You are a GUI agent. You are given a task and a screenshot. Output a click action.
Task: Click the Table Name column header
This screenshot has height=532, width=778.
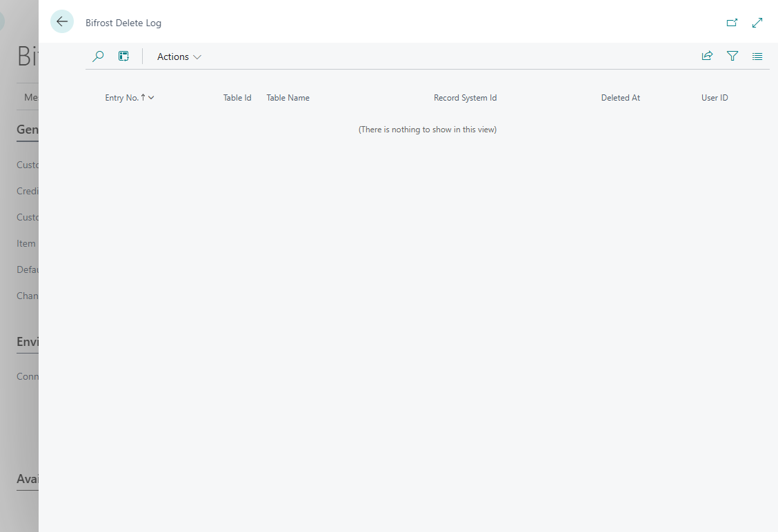tap(288, 98)
